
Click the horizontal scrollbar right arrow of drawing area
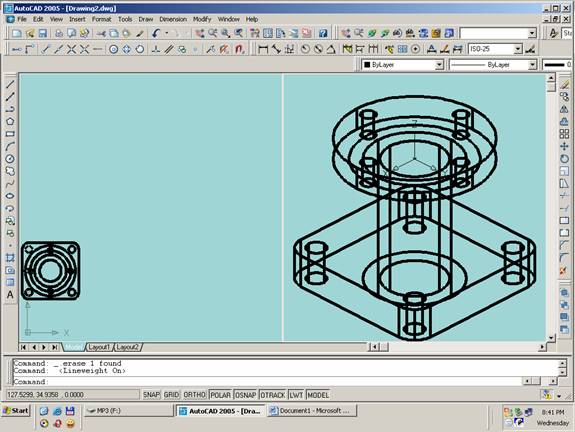tap(542, 347)
